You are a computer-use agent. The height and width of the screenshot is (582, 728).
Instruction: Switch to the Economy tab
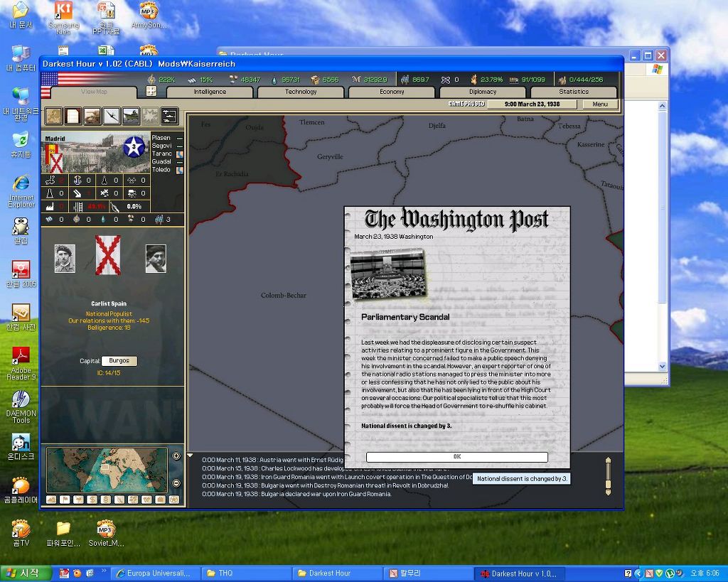392,92
